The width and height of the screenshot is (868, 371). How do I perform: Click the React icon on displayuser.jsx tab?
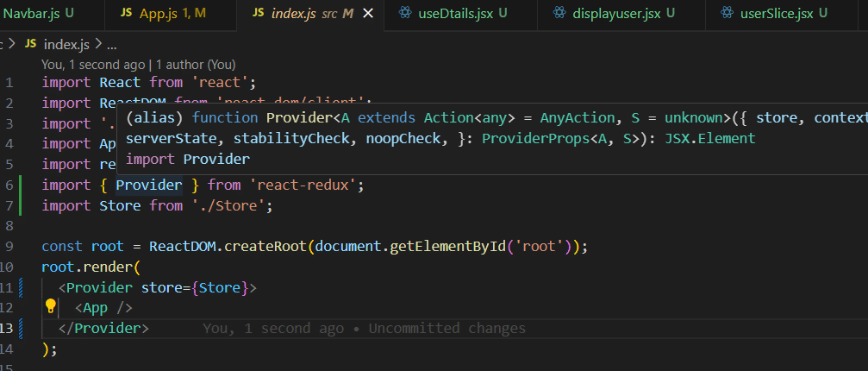(x=559, y=13)
